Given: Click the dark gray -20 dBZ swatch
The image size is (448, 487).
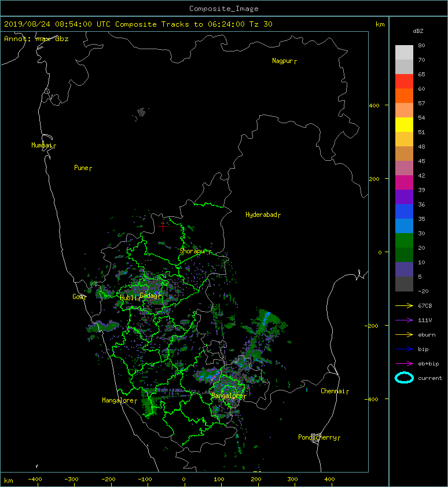Looking at the screenshot, I should click(x=404, y=284).
